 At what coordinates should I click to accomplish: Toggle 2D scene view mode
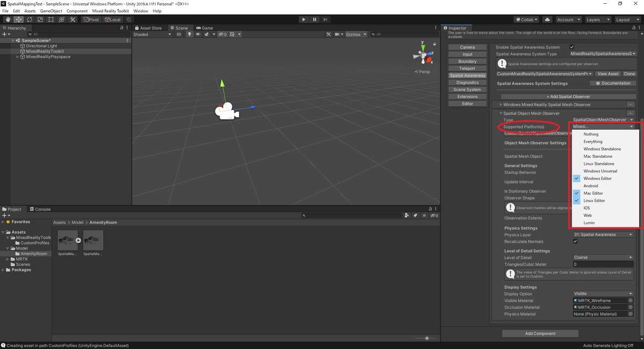[x=179, y=34]
